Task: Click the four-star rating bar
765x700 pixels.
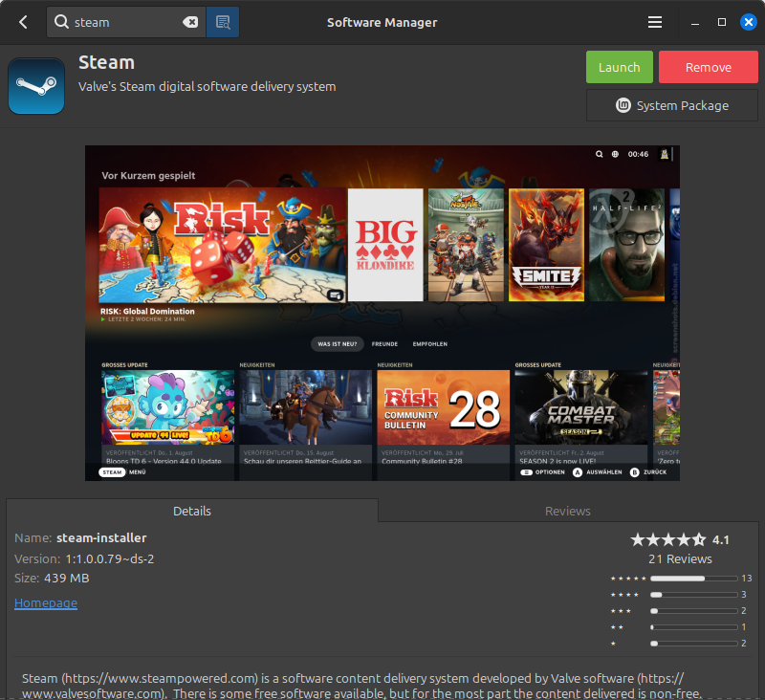Action: 694,595
